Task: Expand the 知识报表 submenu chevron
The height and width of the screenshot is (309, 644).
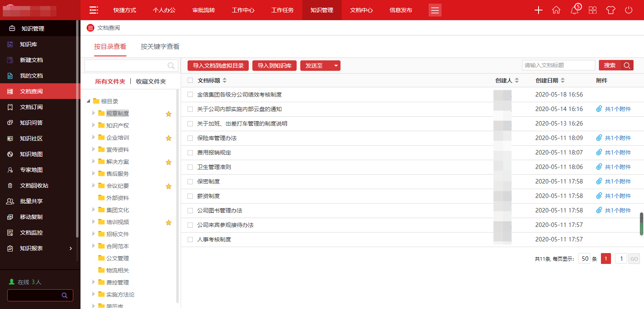Action: click(71, 248)
